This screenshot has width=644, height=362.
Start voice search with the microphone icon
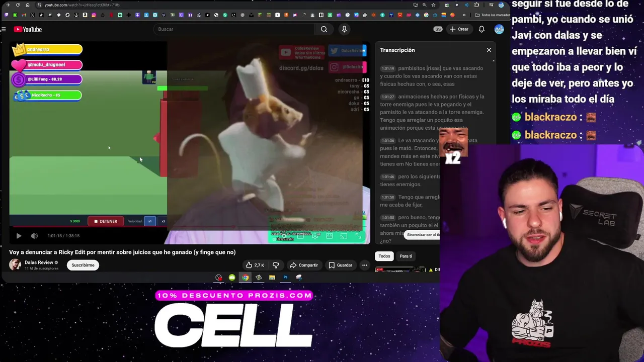click(x=344, y=29)
